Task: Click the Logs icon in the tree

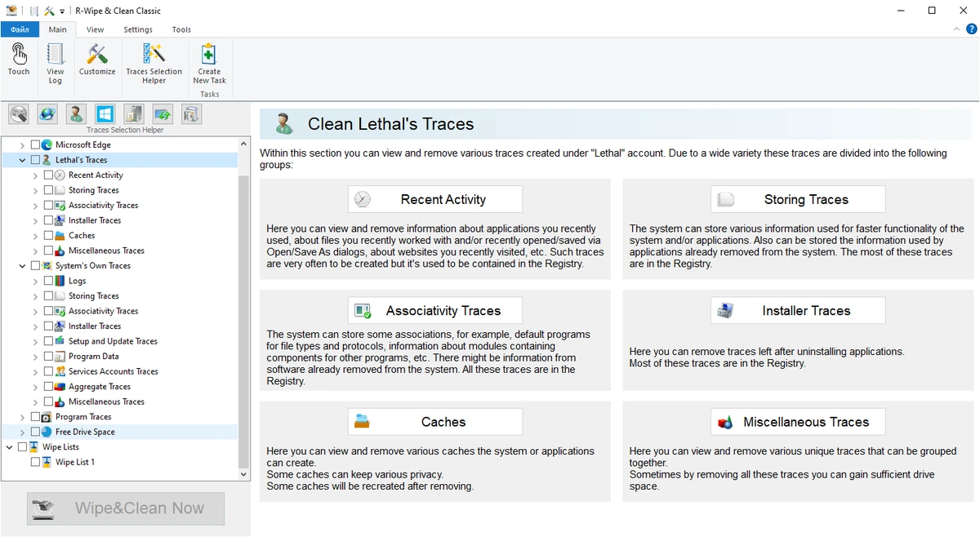Action: pyautogui.click(x=60, y=281)
